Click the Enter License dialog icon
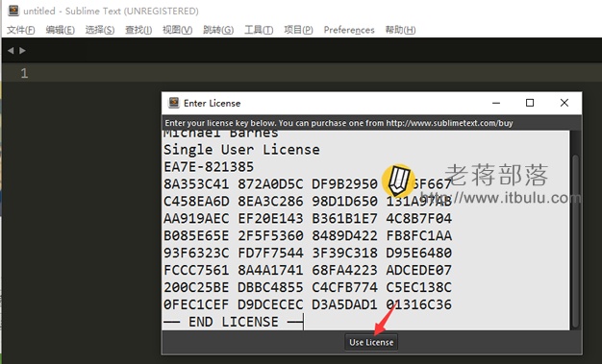The height and width of the screenshot is (364, 602). [174, 103]
